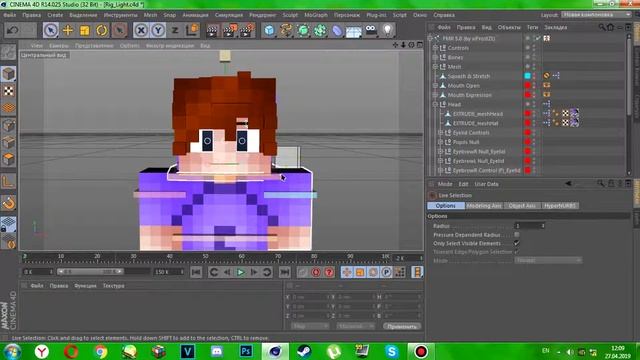Expand the Controls object
The image size is (640, 360).
point(435,48)
